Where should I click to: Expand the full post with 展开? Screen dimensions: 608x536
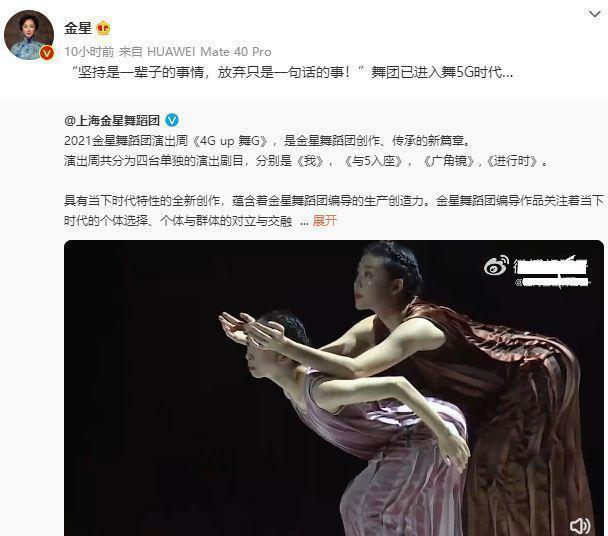[325, 221]
